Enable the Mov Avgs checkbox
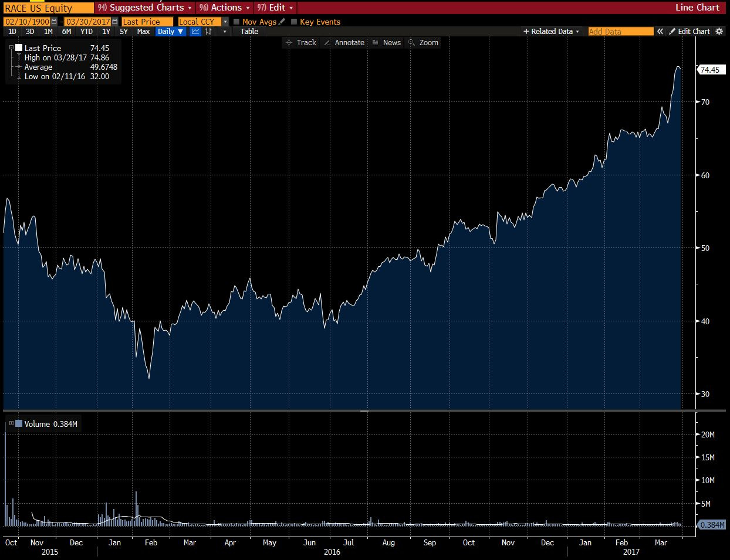730x560 pixels. click(236, 22)
